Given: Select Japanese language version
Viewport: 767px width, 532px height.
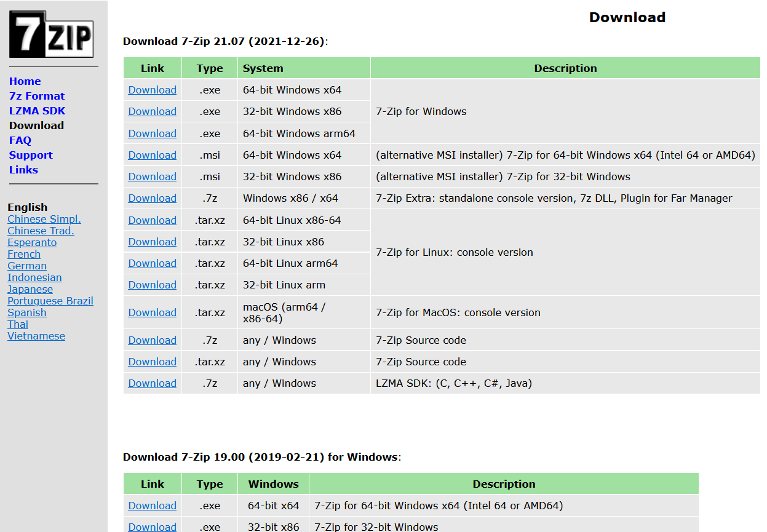Looking at the screenshot, I should pos(30,289).
